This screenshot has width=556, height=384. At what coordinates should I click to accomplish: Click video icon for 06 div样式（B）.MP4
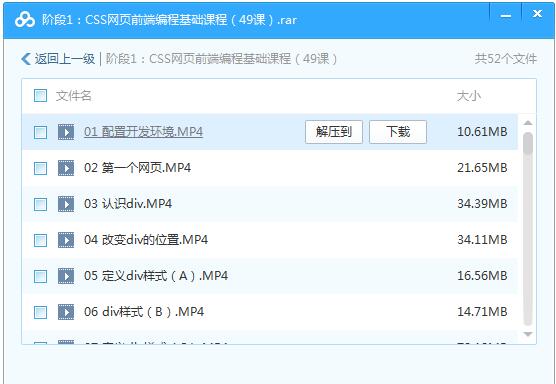[66, 312]
